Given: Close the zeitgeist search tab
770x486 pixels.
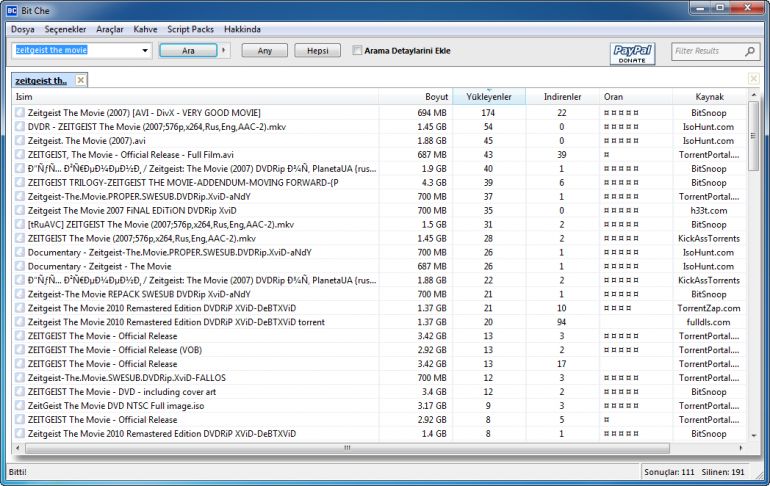Looking at the screenshot, I should point(81,80).
